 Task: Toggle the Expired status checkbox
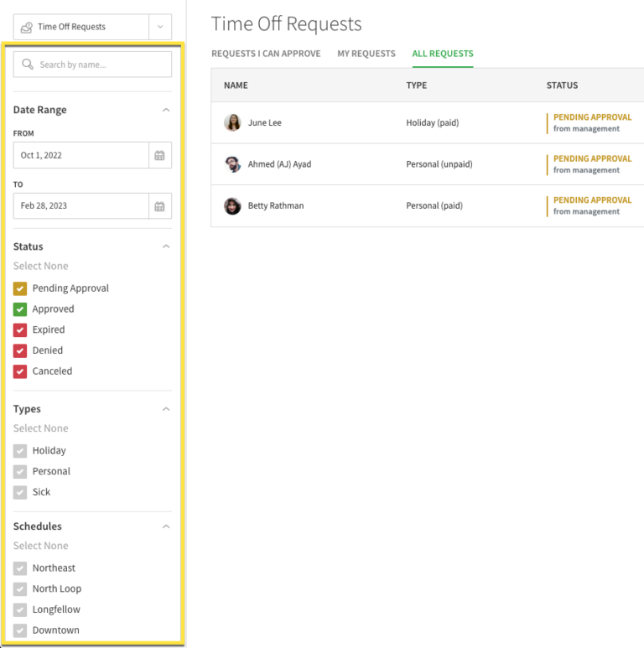tap(20, 329)
